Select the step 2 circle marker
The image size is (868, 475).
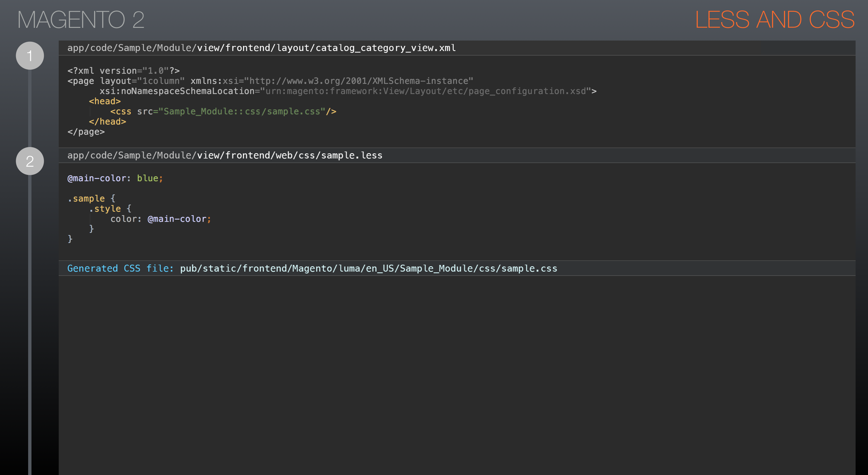(30, 161)
